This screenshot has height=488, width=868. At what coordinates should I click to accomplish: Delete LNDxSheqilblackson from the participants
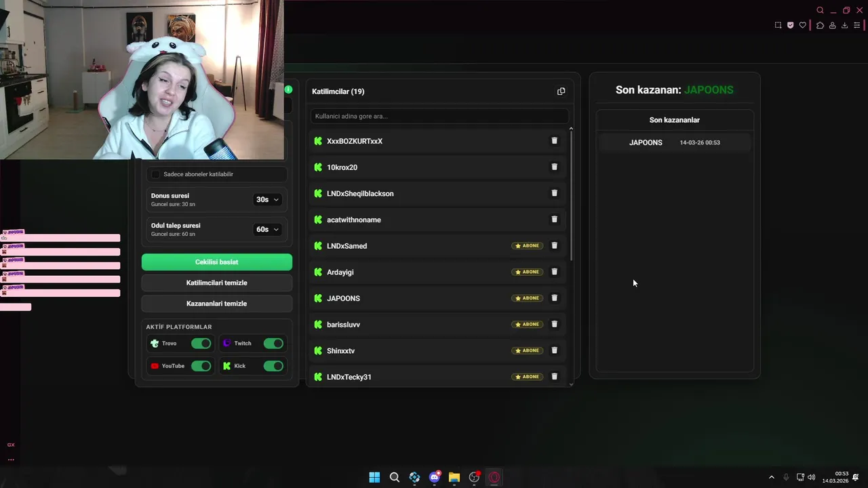pyautogui.click(x=554, y=193)
